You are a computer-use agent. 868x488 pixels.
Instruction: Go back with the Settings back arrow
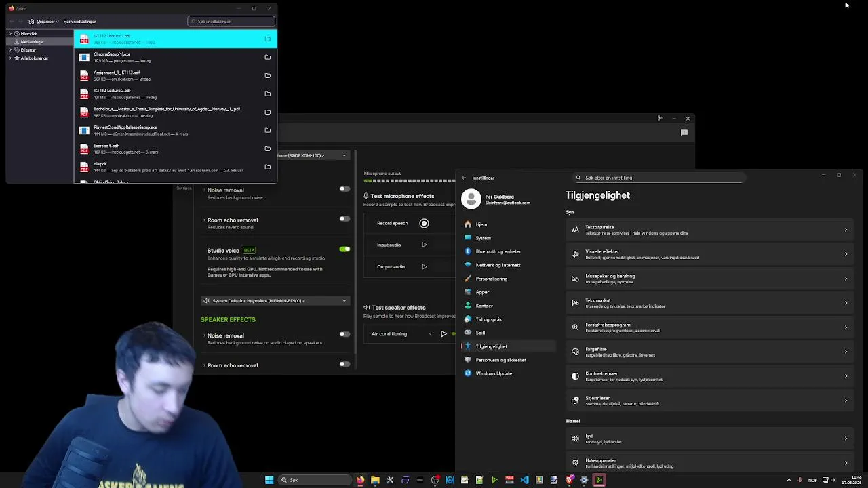[x=464, y=178]
